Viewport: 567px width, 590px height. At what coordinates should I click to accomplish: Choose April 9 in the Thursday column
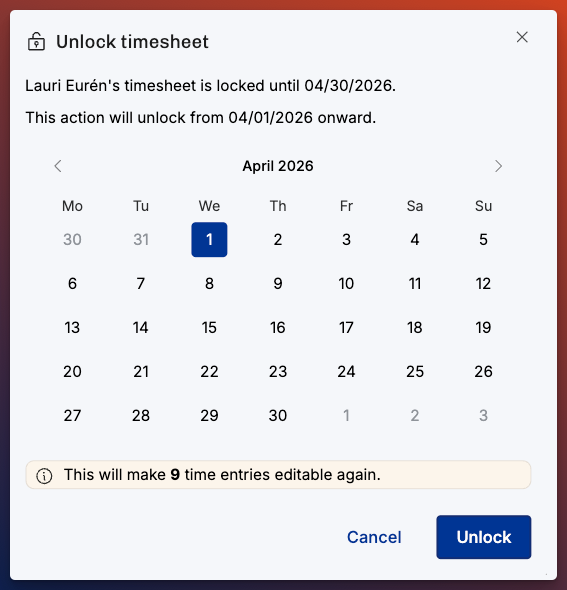[x=278, y=284]
